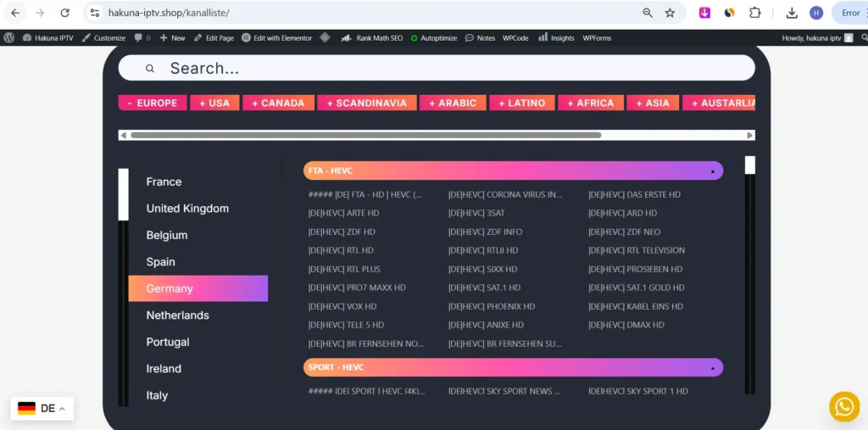The height and width of the screenshot is (430, 868).
Task: Click Edit with Elementor
Action: tap(277, 37)
